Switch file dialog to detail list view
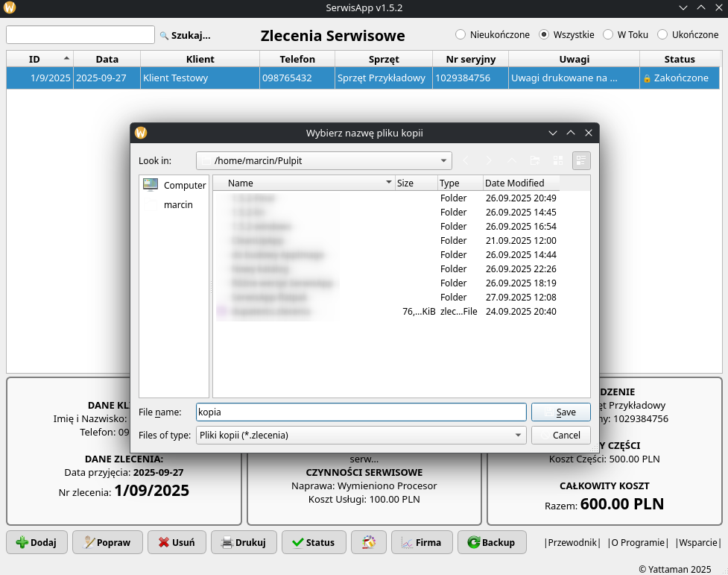This screenshot has height=575, width=728. [581, 160]
